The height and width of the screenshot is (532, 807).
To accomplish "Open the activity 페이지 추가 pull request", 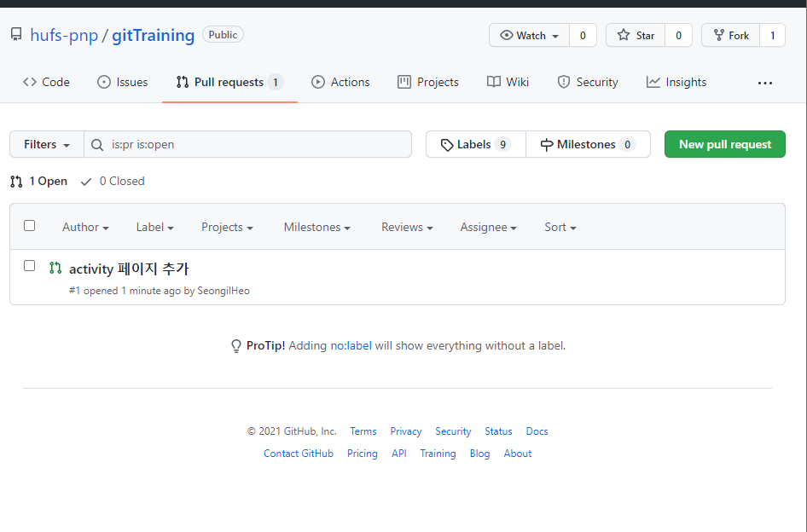I will pos(129,269).
